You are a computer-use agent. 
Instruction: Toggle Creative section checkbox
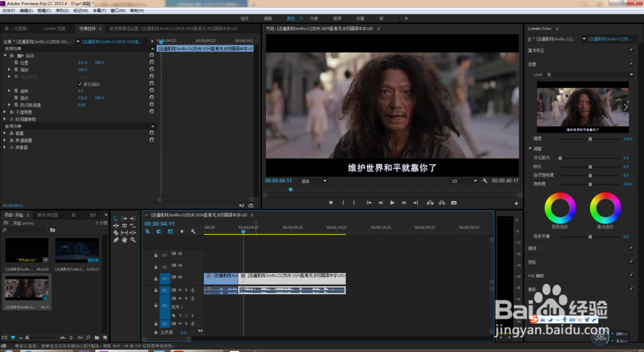(631, 63)
